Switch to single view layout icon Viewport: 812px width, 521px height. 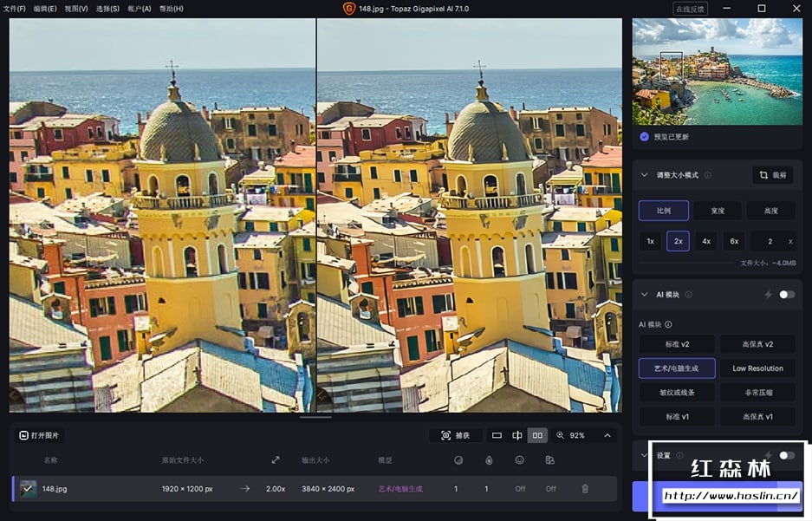[x=497, y=435]
